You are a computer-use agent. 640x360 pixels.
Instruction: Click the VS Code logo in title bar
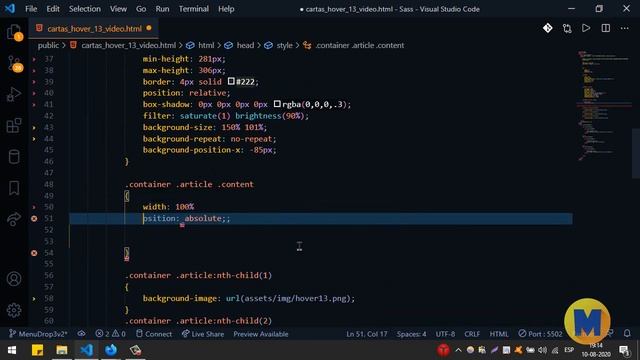[x=10, y=9]
